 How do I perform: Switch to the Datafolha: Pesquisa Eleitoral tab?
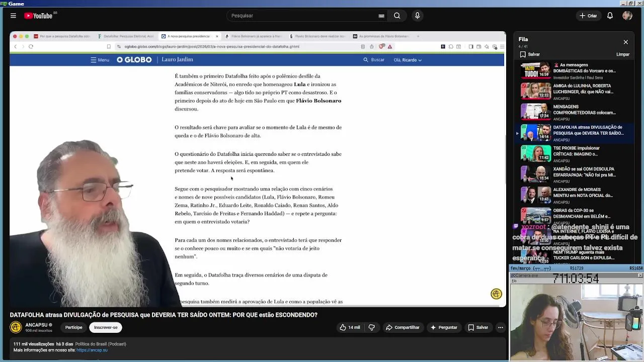click(125, 36)
